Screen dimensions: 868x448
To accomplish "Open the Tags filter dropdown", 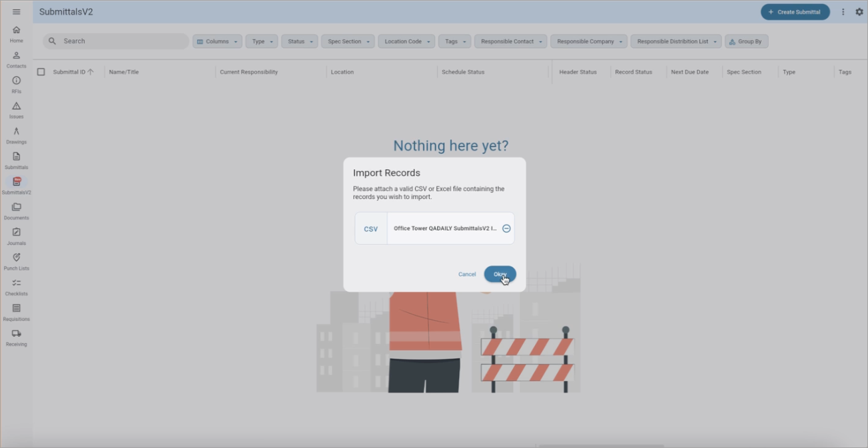I will click(455, 41).
